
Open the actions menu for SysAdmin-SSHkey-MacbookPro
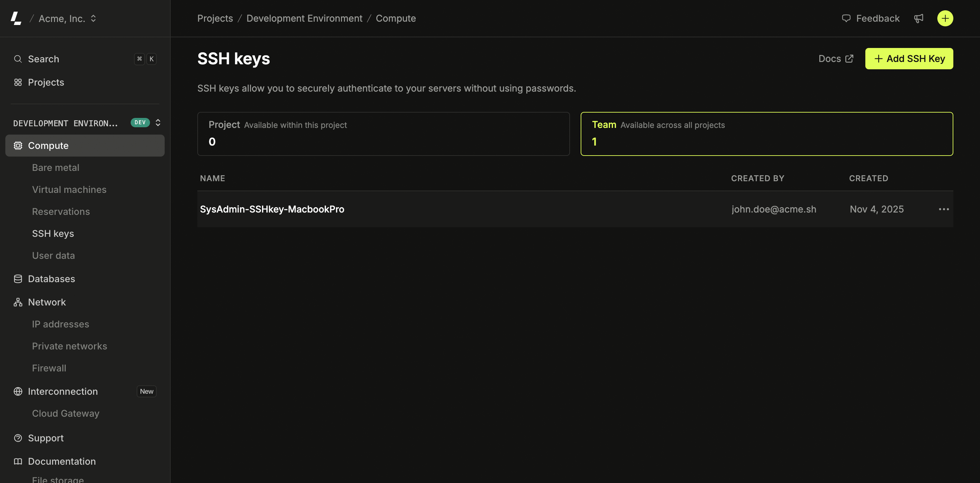tap(944, 209)
